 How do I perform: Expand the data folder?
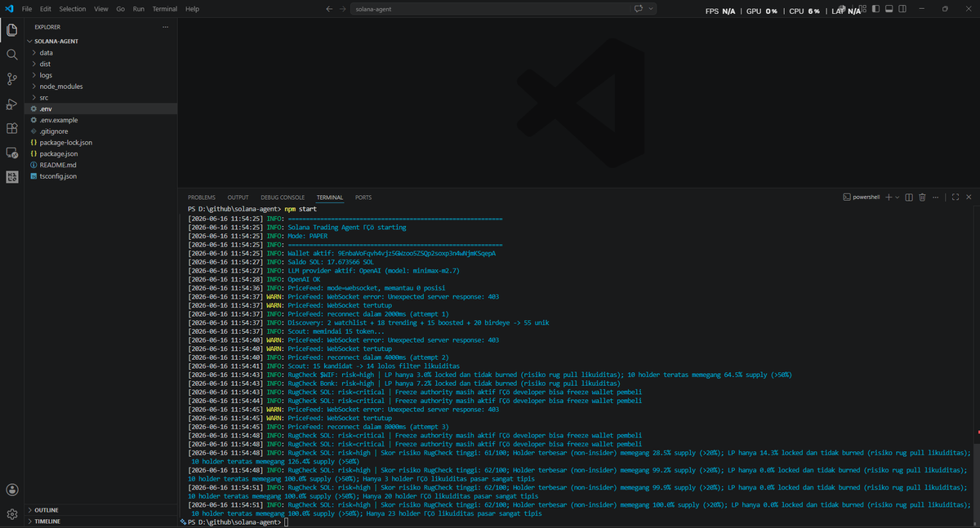[101, 52]
